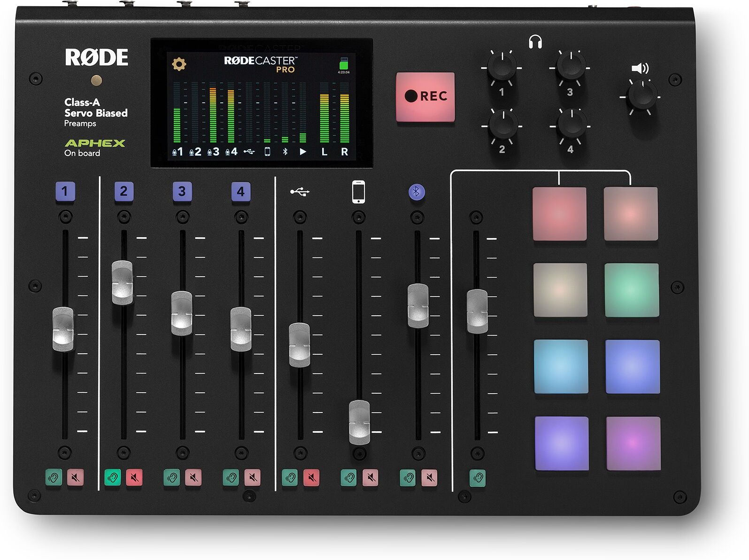
Task: Click the channel 3 fader handle
Action: click(182, 313)
